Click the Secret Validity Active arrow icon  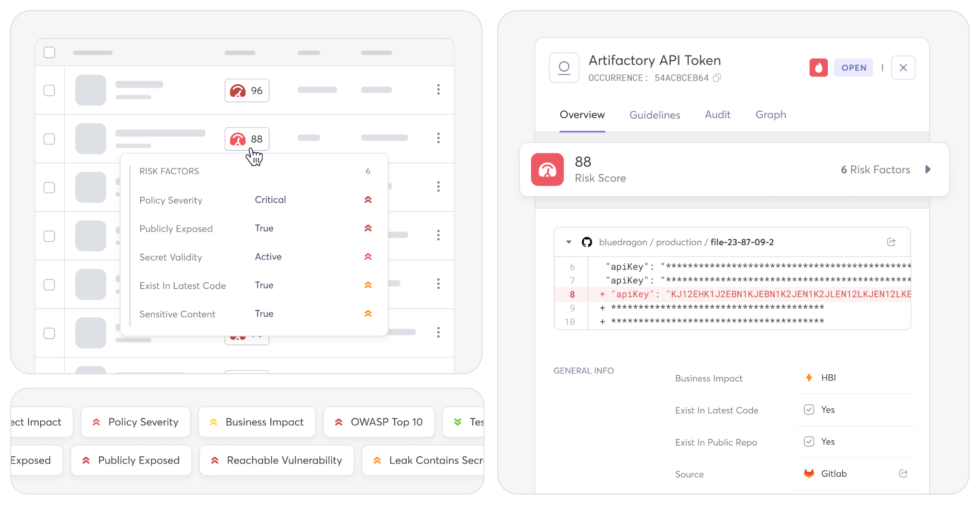pyautogui.click(x=368, y=257)
